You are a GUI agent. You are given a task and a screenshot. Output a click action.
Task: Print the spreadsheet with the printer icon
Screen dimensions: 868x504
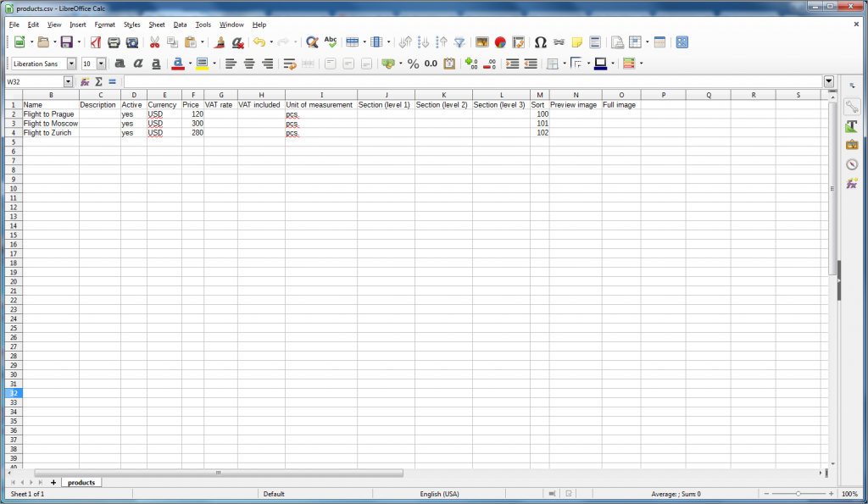[x=114, y=42]
